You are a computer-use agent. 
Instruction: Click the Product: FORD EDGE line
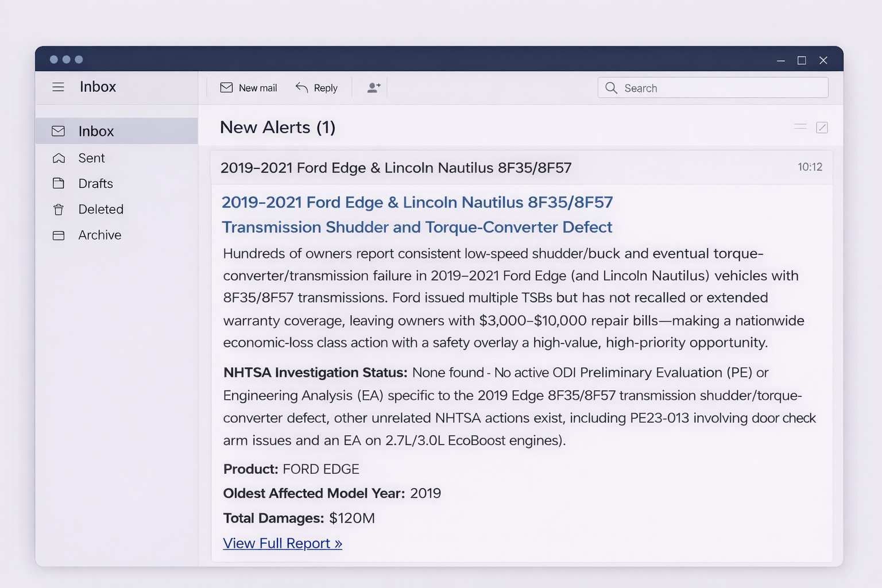[x=291, y=469]
